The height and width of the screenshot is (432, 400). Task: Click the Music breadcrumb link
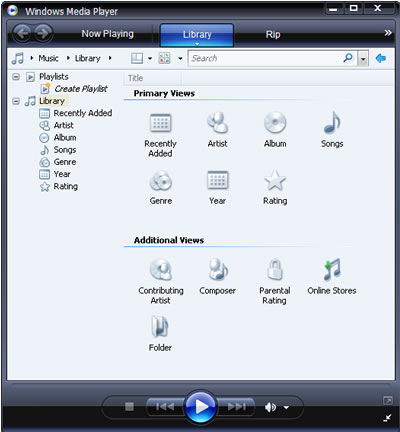[48, 58]
